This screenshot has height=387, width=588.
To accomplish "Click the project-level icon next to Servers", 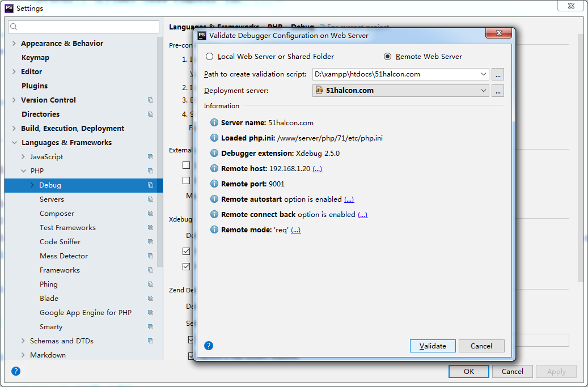I will 150,199.
